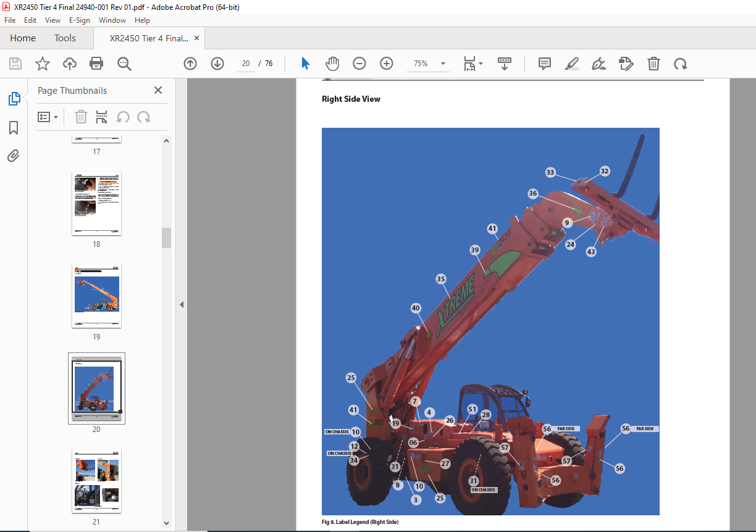Viewport: 756px width, 532px height.
Task: Activate the Hand pan tool
Action: pyautogui.click(x=332, y=64)
